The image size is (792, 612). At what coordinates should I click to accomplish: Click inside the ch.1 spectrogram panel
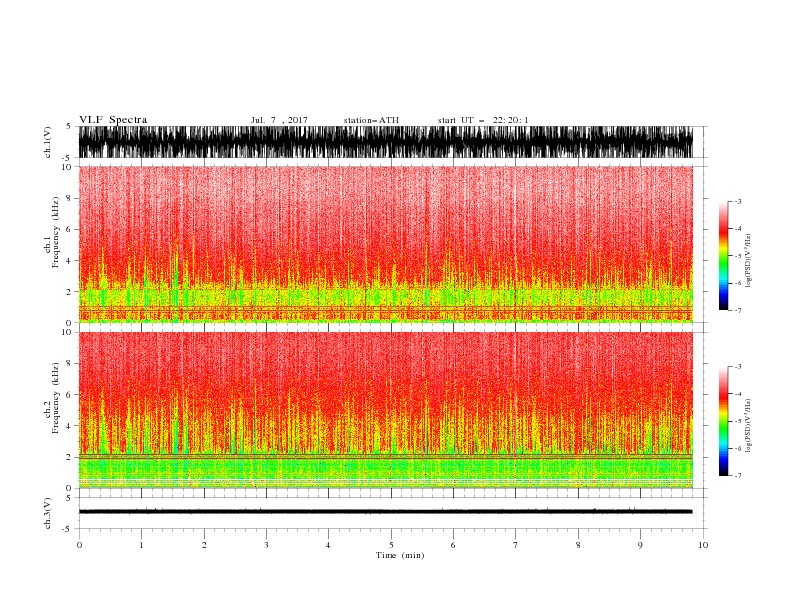[386, 244]
